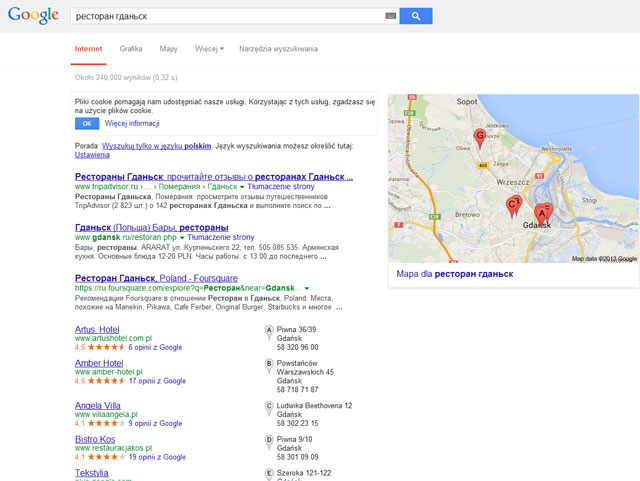
Task: Click marker C beside Ludwika Beethovena 12
Action: pos(269,409)
